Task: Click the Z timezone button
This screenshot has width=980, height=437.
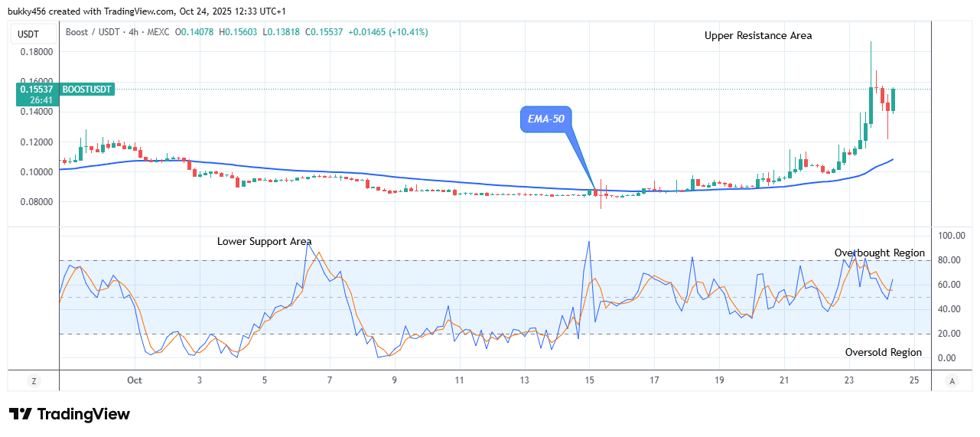Action: [x=34, y=380]
